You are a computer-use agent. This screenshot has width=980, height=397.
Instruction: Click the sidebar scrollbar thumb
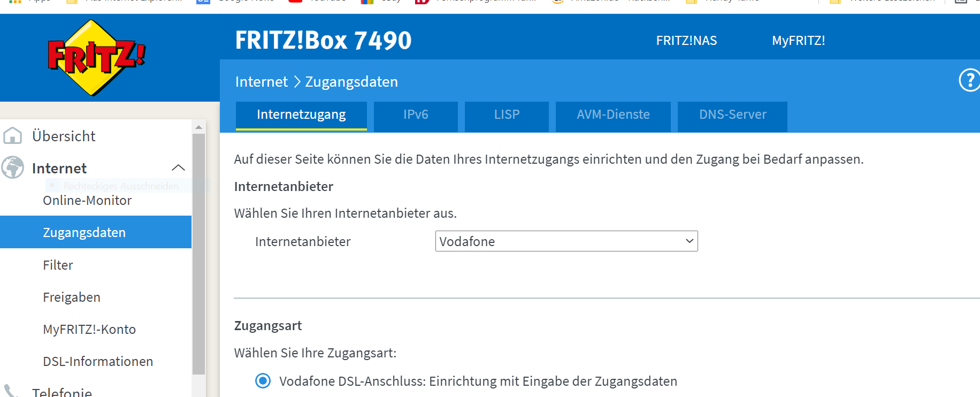(198, 254)
